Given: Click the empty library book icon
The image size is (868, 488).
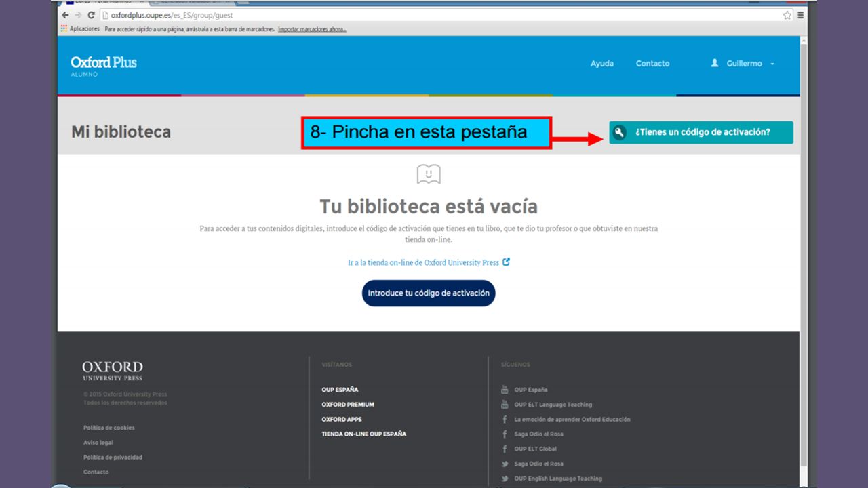Looking at the screenshot, I should (429, 174).
